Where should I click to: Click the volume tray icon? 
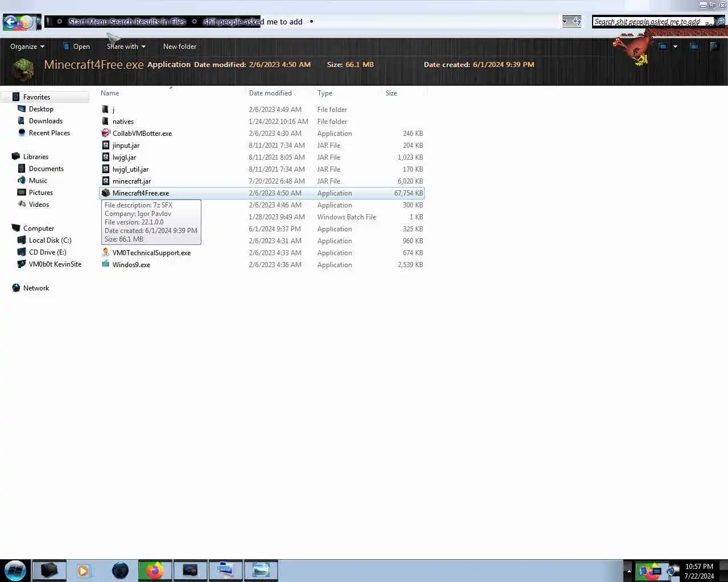click(672, 571)
